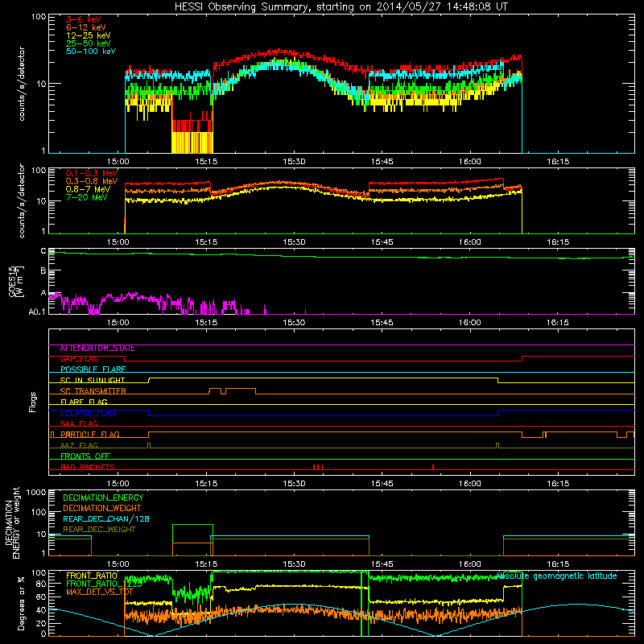This screenshot has width=644, height=644.
Task: Select the ATTENUATOR_STATE flag label
Action: 97,349
